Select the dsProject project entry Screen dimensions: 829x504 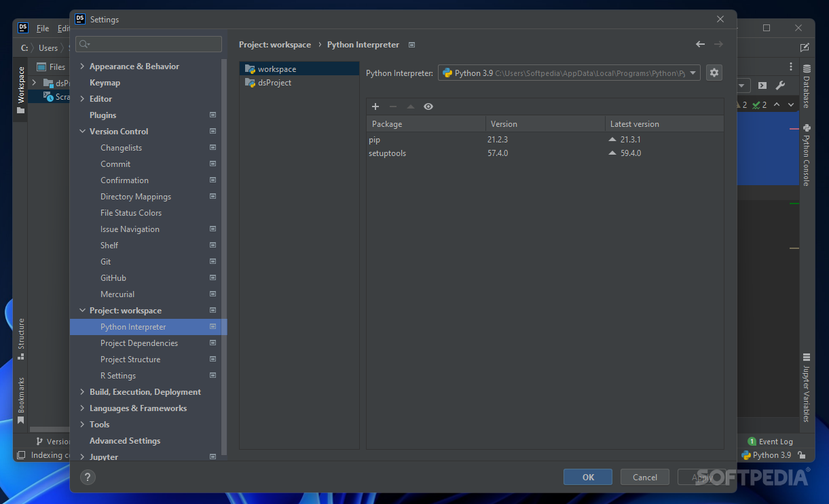(299, 83)
